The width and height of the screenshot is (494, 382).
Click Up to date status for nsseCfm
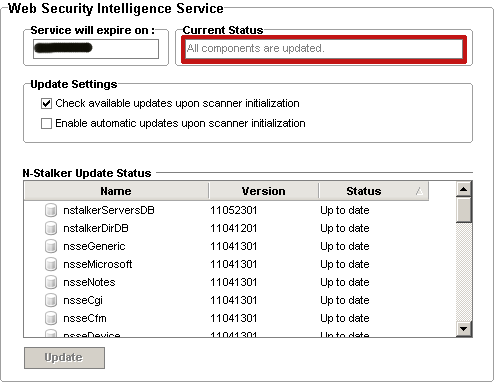click(345, 318)
